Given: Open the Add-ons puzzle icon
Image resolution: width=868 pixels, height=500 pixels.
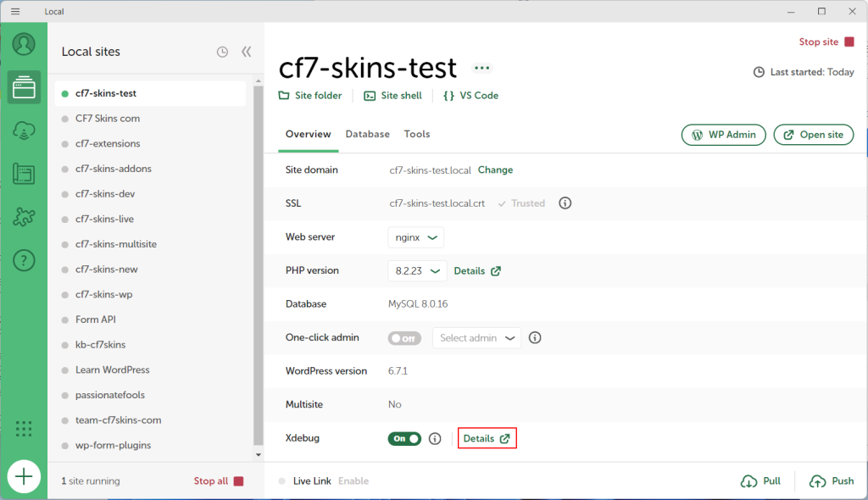Looking at the screenshot, I should [x=24, y=217].
